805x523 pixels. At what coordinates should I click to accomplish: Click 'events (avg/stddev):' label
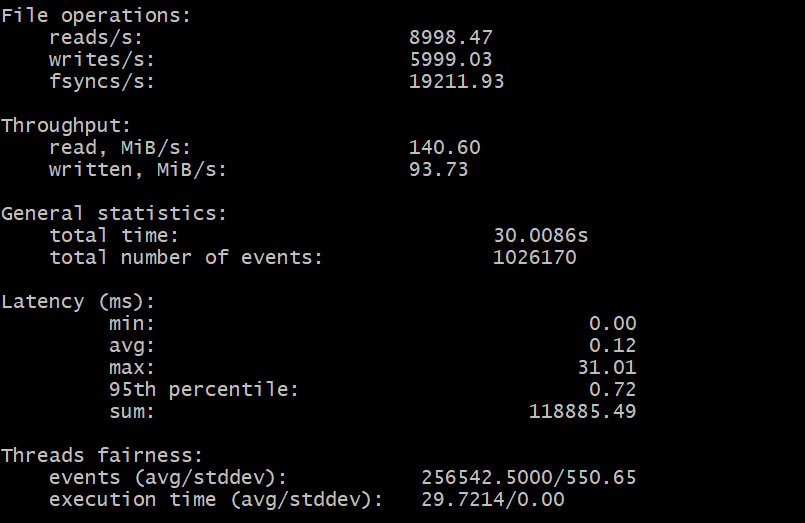(x=168, y=478)
